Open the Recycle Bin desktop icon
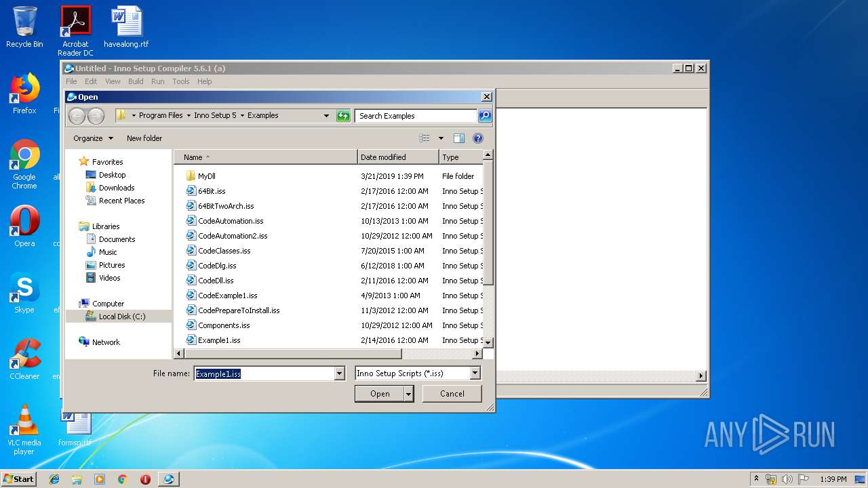This screenshot has height=488, width=868. pos(24,27)
